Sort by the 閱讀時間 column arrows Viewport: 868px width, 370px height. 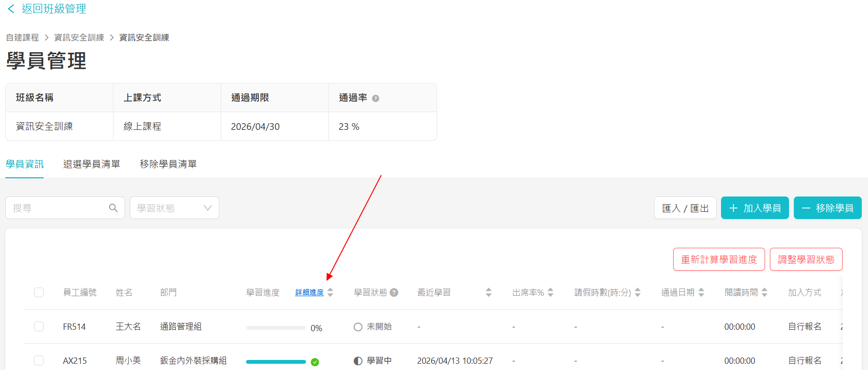(x=765, y=292)
